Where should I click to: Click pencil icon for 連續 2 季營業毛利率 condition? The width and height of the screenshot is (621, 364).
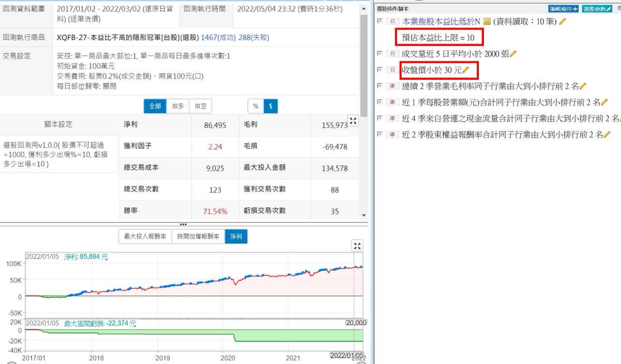(583, 86)
